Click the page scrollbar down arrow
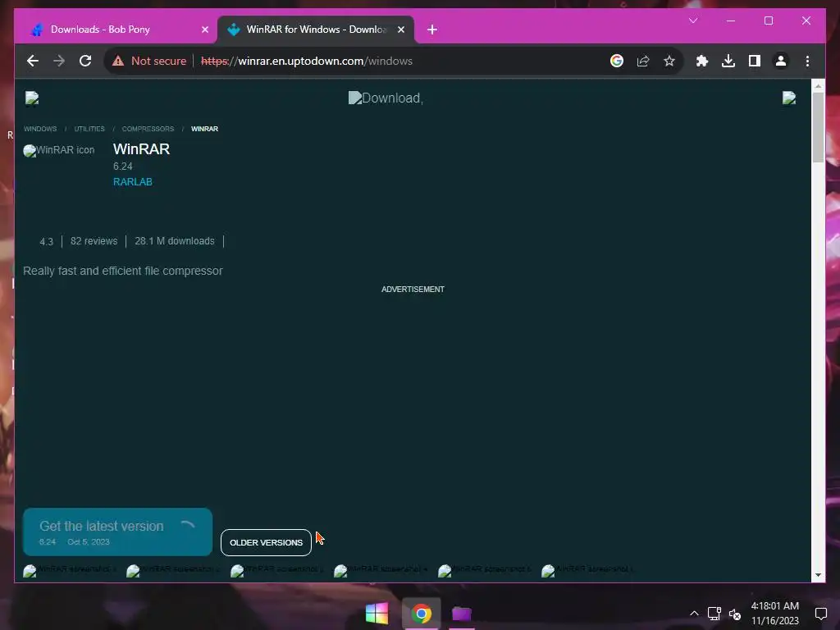This screenshot has width=840, height=630. point(818,575)
